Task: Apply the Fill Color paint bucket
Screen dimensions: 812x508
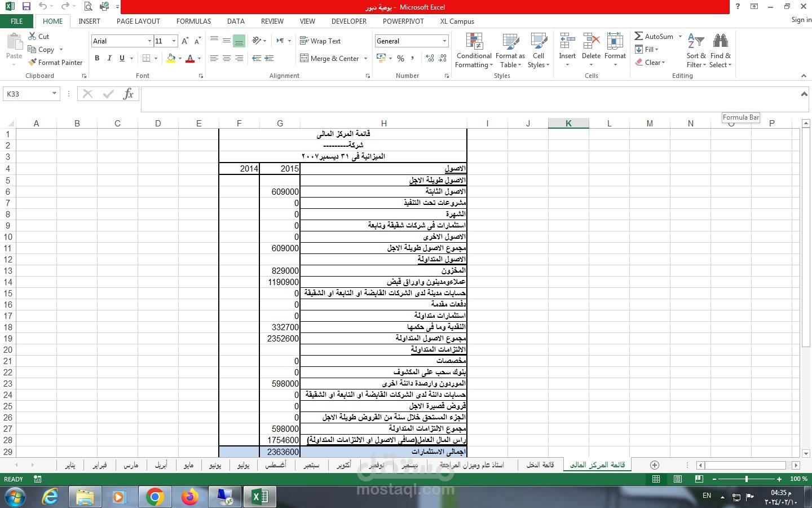Action: [171, 58]
